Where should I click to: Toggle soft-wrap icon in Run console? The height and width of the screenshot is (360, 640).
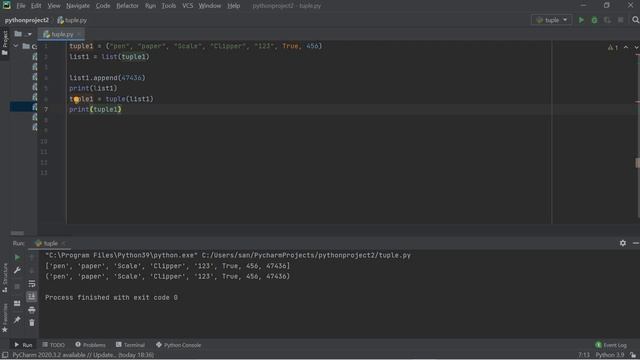click(x=31, y=283)
